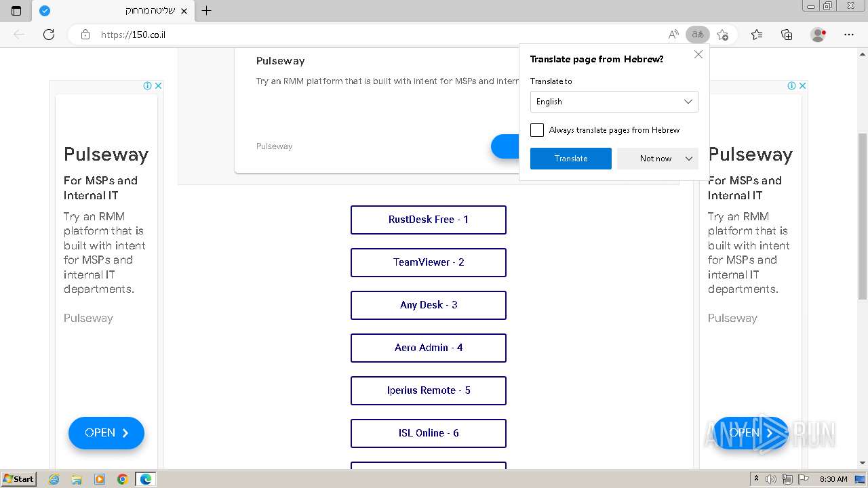
Task: Launch Google Chrome from taskbar
Action: 123,479
